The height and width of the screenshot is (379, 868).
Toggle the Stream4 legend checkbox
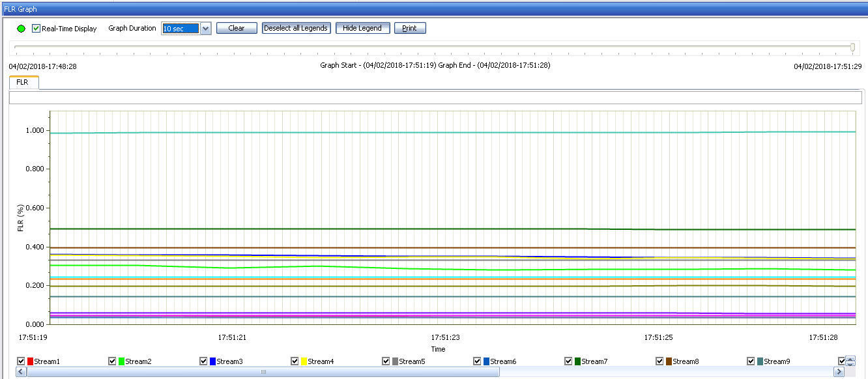click(x=295, y=361)
